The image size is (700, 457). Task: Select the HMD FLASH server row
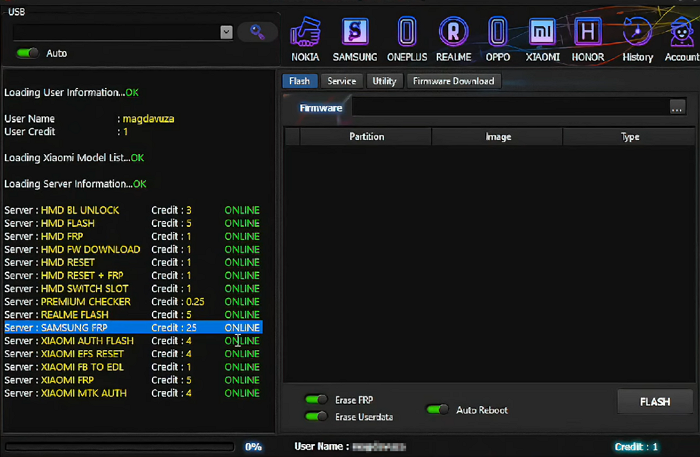click(133, 223)
